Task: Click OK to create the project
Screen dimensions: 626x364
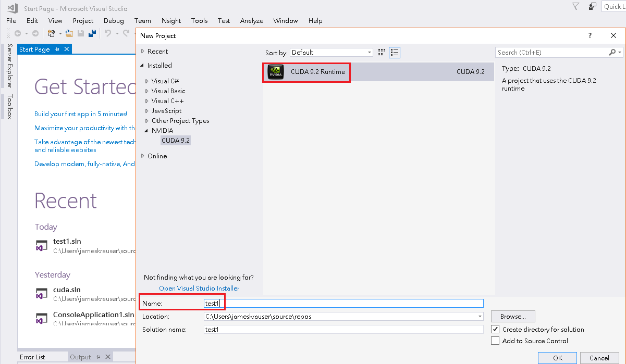Action: [557, 358]
